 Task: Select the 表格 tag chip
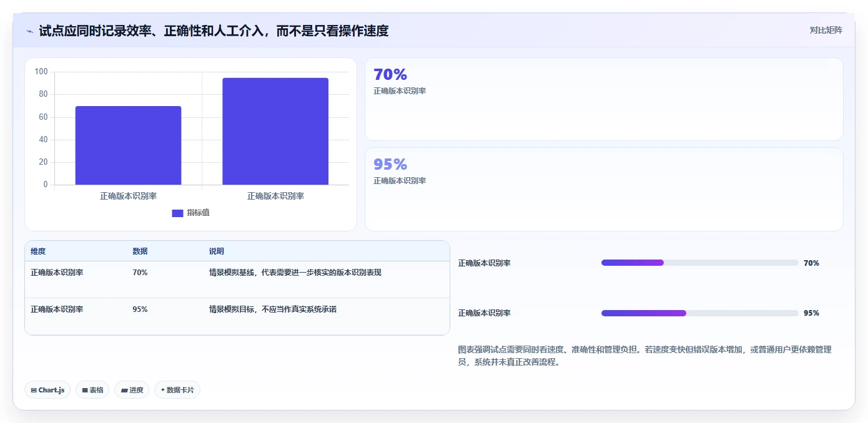[x=92, y=390]
